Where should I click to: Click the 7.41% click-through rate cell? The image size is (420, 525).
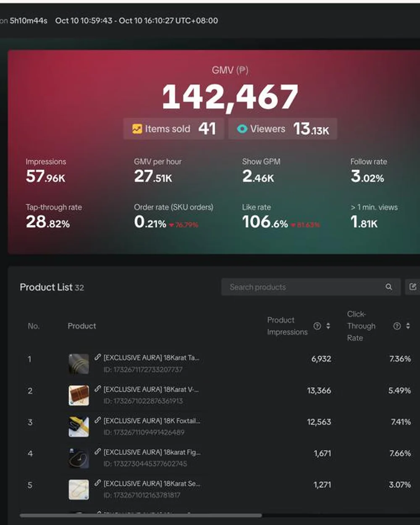401,422
